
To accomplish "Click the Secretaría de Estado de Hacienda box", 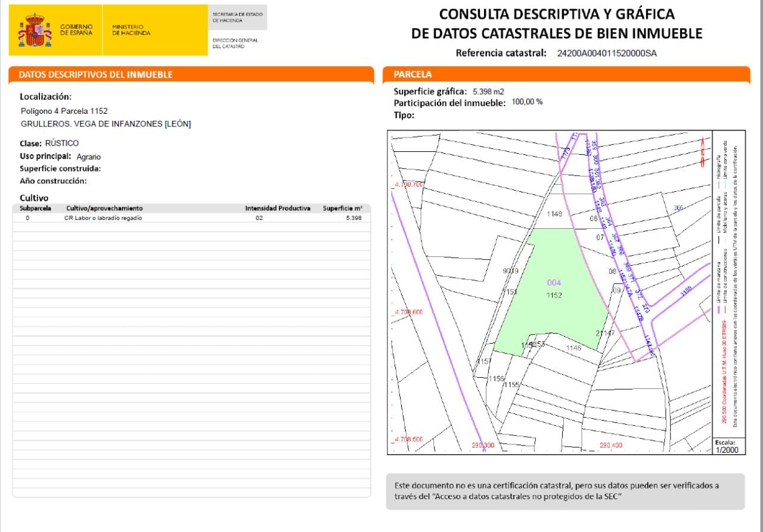I will coord(237,17).
